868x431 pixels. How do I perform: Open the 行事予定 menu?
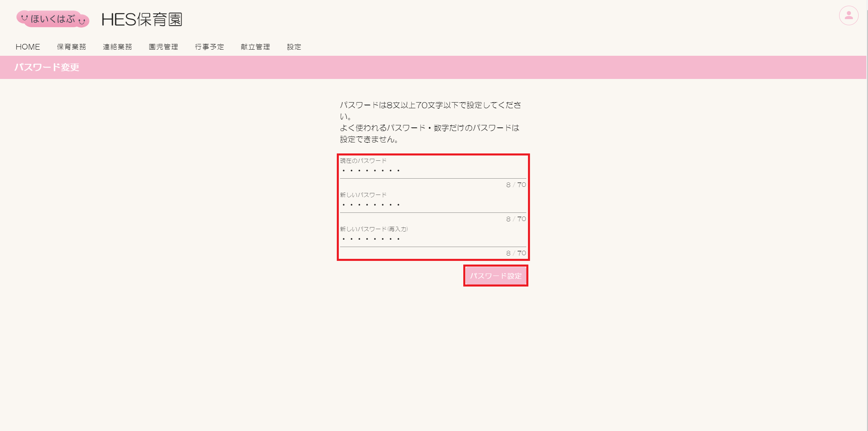(x=209, y=47)
